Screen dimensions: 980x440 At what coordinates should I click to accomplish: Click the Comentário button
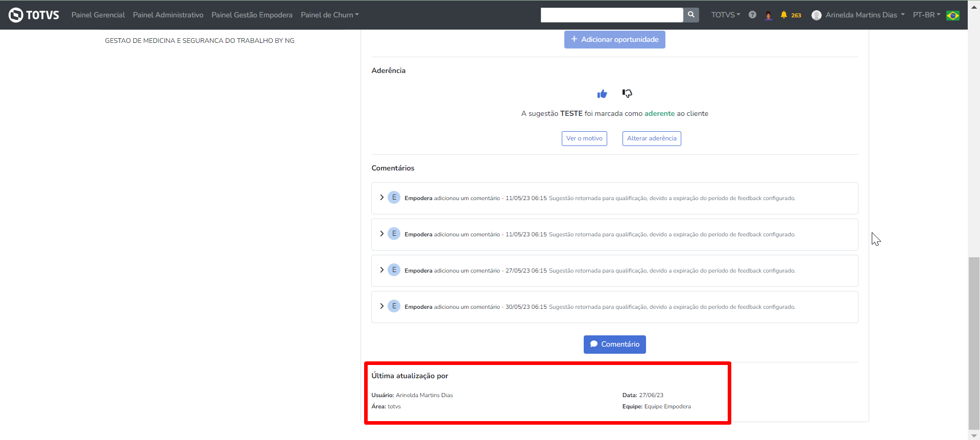click(615, 345)
